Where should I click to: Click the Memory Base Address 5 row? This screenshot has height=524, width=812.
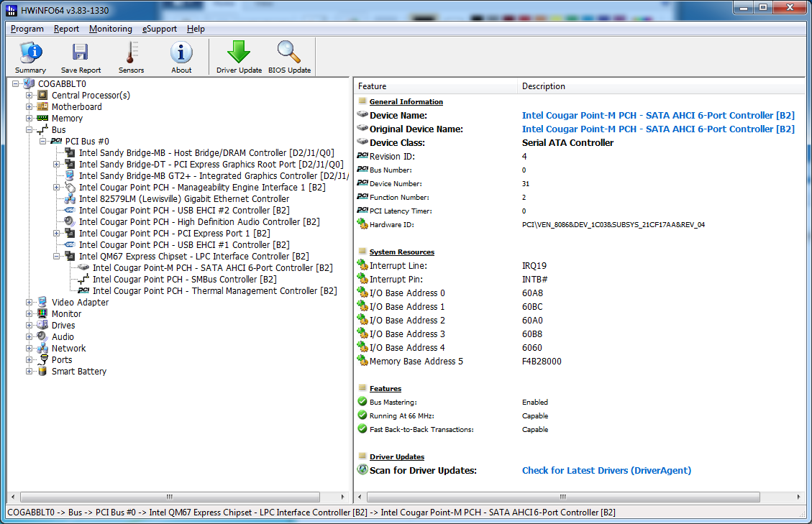coord(580,362)
